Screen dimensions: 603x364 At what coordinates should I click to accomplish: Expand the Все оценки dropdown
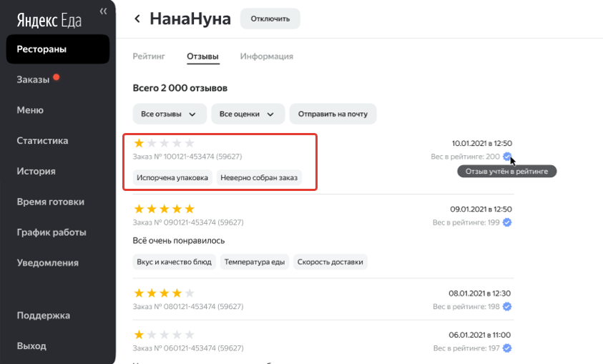[x=247, y=114]
